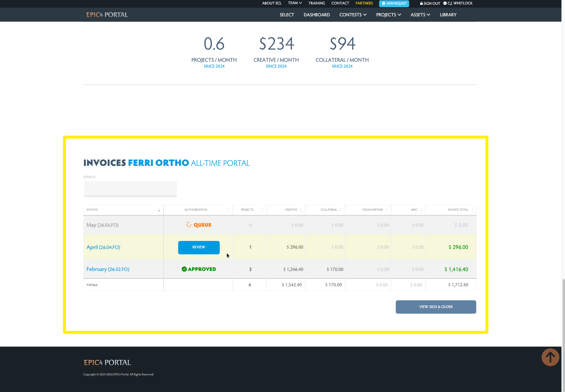The width and height of the screenshot is (565, 392).
Task: Click SINCE 2024 under Creative / Month
Action: [x=276, y=66]
